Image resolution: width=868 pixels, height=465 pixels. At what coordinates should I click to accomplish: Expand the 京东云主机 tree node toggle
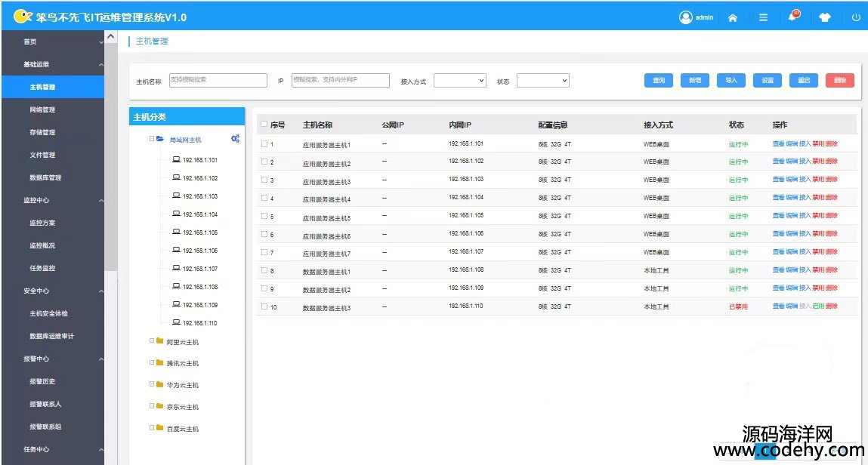point(152,406)
